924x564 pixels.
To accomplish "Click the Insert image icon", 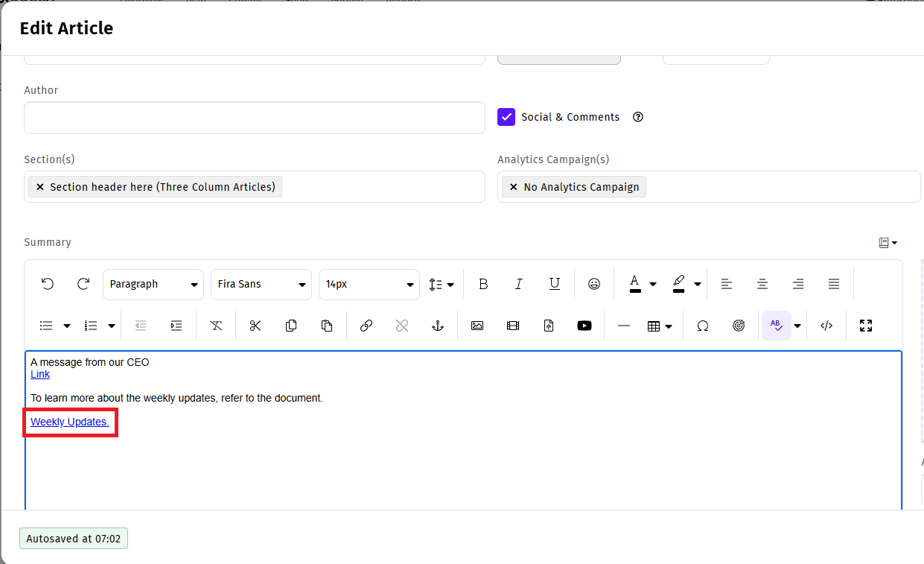I will coord(477,326).
